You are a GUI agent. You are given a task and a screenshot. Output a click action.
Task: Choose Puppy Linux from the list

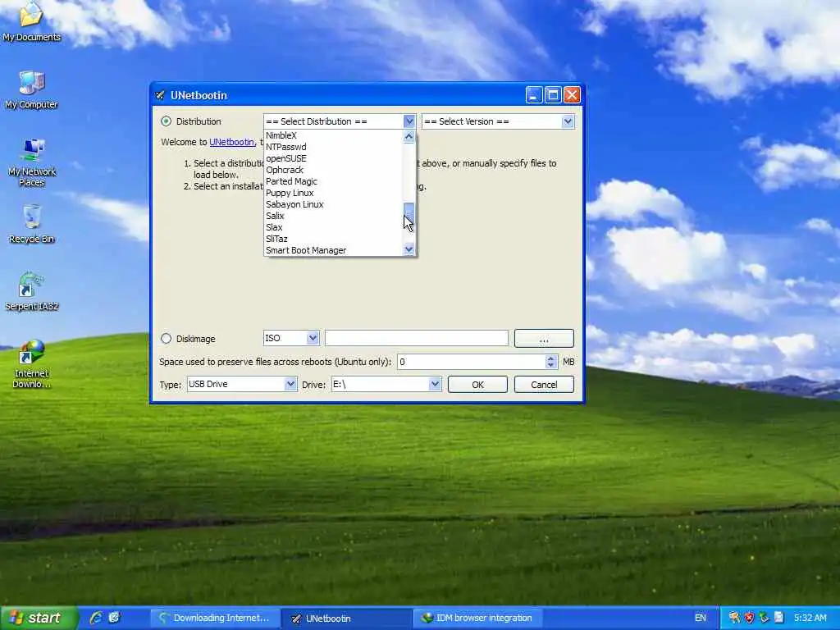pos(334,193)
